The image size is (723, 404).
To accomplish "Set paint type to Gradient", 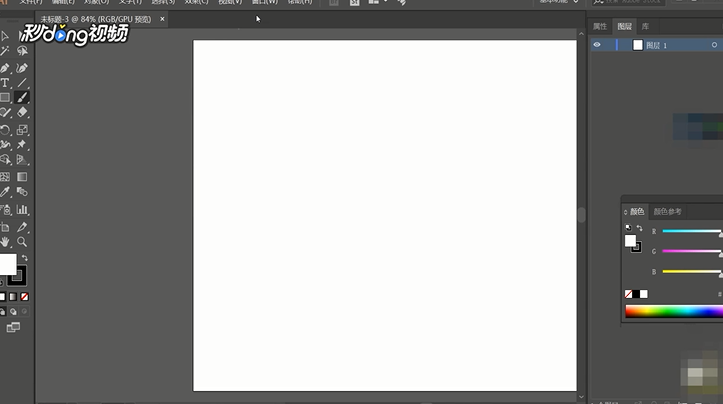I will [13, 297].
